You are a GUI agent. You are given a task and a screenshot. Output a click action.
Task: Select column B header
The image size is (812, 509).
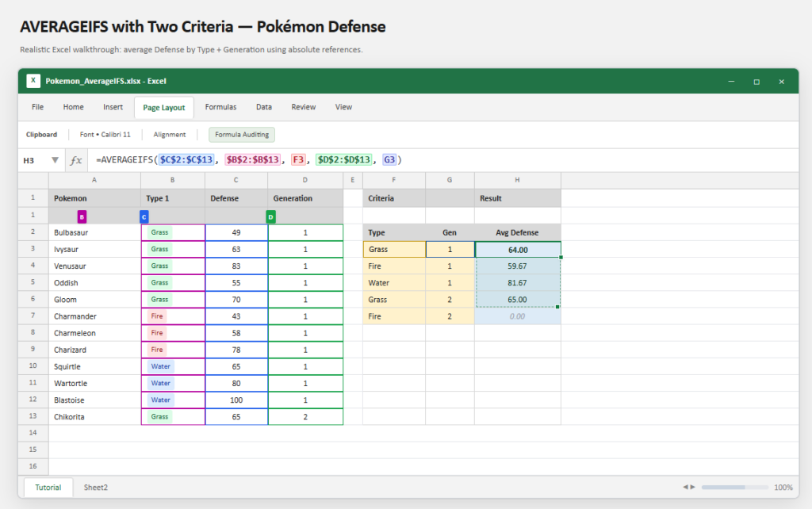pos(172,180)
